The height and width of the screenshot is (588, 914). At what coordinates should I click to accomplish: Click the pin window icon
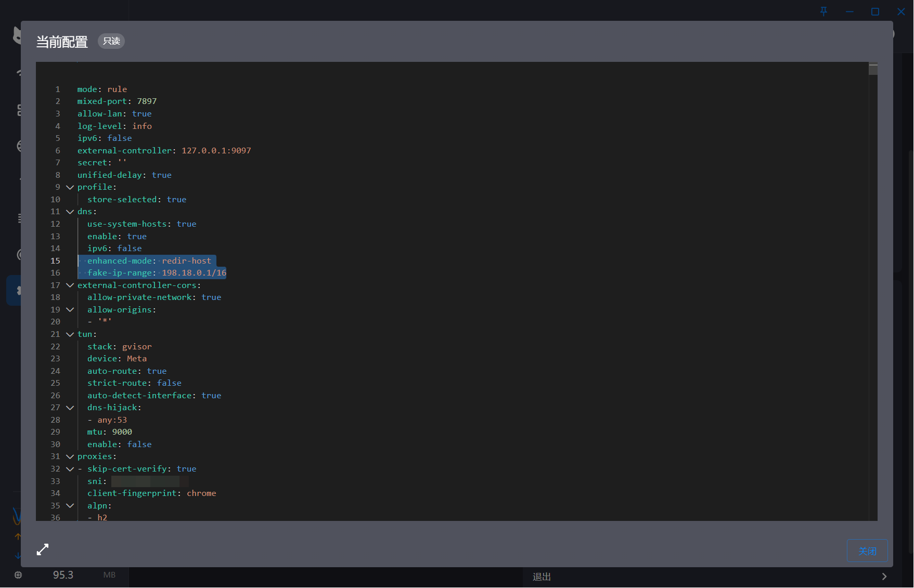point(823,11)
